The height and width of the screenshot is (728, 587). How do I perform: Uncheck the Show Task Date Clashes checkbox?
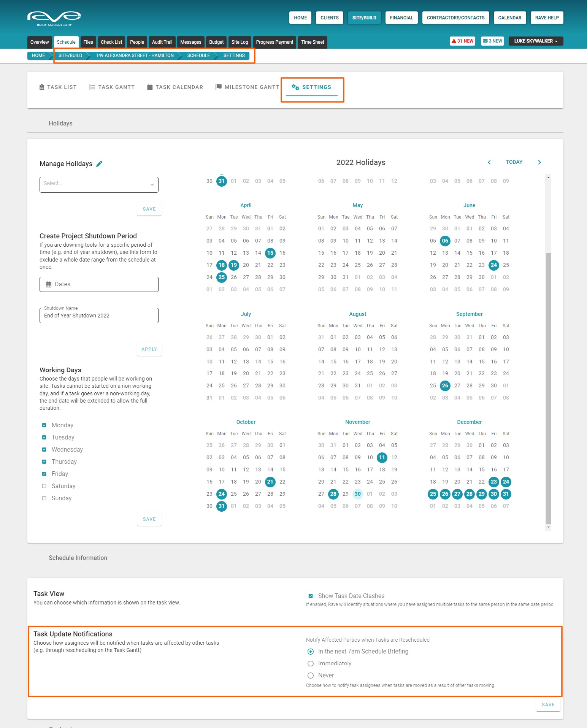[311, 596]
